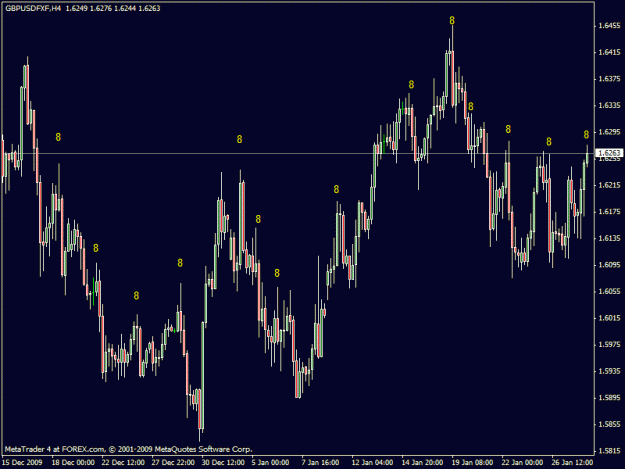The height and width of the screenshot is (469, 625).
Task: Click the 7 Jan 16:00 time label
Action: pyautogui.click(x=320, y=462)
